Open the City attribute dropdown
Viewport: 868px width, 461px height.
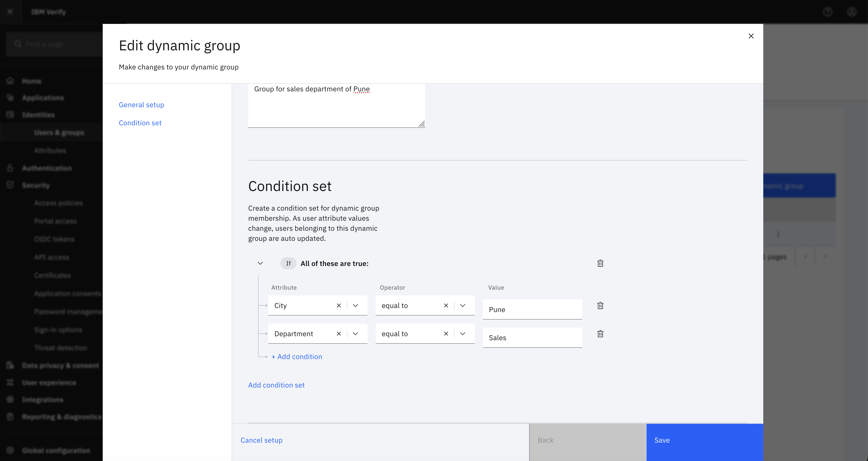pos(355,305)
